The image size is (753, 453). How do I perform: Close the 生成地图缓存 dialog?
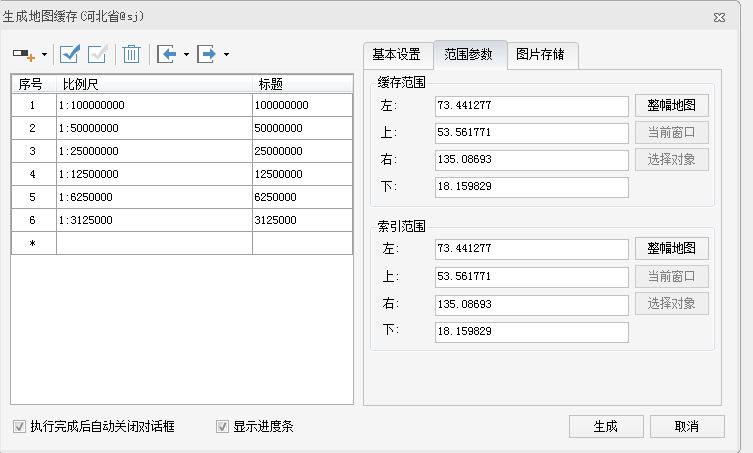pyautogui.click(x=719, y=17)
